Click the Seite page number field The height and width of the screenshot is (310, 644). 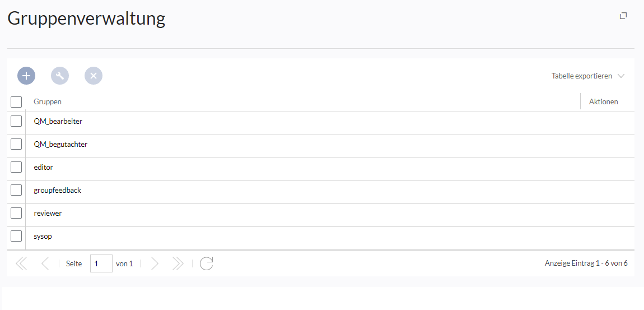(x=101, y=263)
